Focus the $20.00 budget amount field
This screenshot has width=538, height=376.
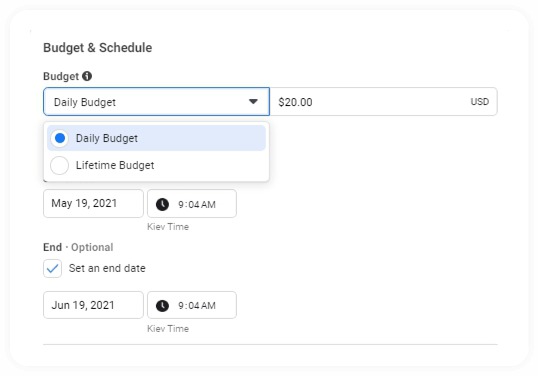click(x=384, y=102)
